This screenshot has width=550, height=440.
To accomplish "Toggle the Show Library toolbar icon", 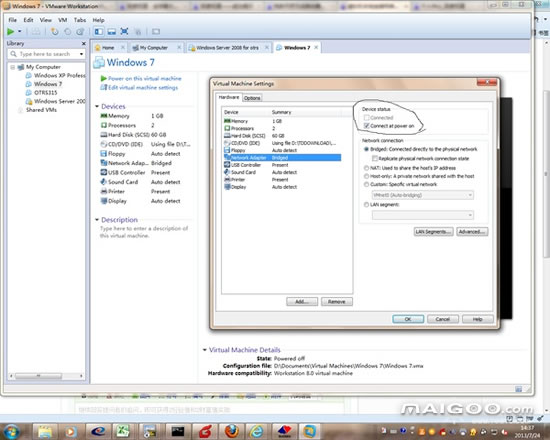I will (99, 32).
